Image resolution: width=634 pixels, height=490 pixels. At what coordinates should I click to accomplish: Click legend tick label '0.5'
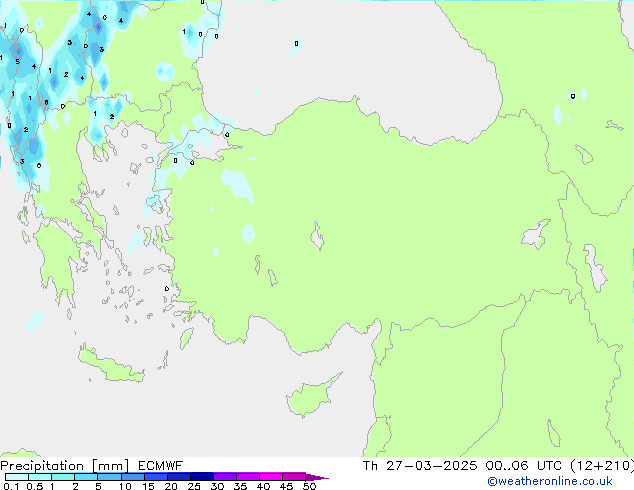(35, 486)
